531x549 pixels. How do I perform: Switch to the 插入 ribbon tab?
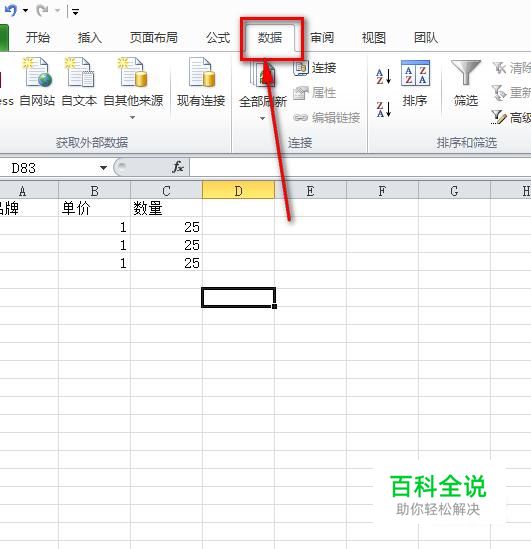click(x=90, y=38)
